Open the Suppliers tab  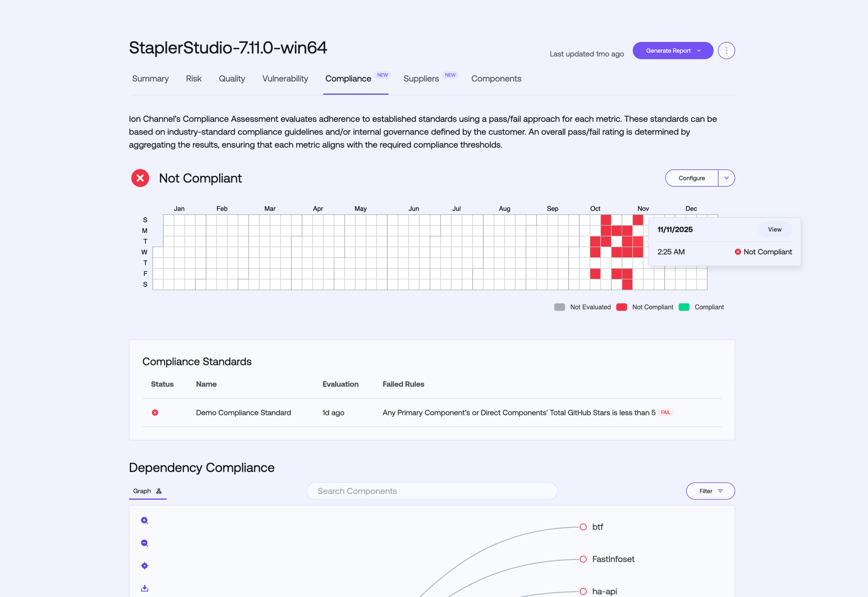click(421, 79)
